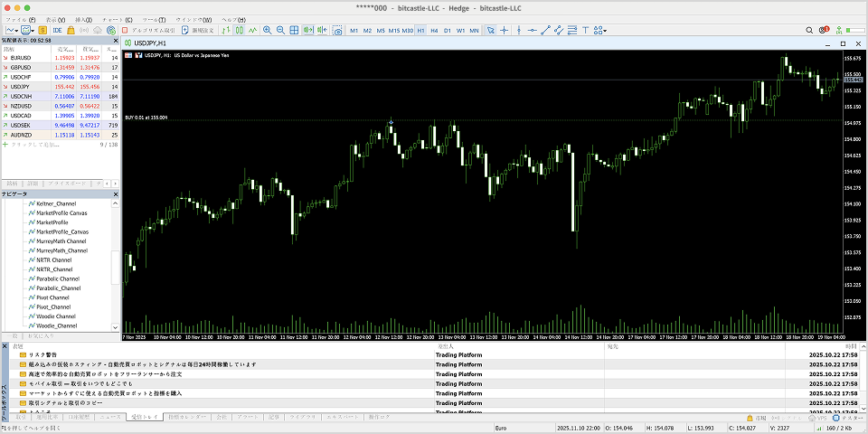The width and height of the screenshot is (868, 434).
Task: Switch to the ニュース tab in toolbox
Action: tap(109, 416)
